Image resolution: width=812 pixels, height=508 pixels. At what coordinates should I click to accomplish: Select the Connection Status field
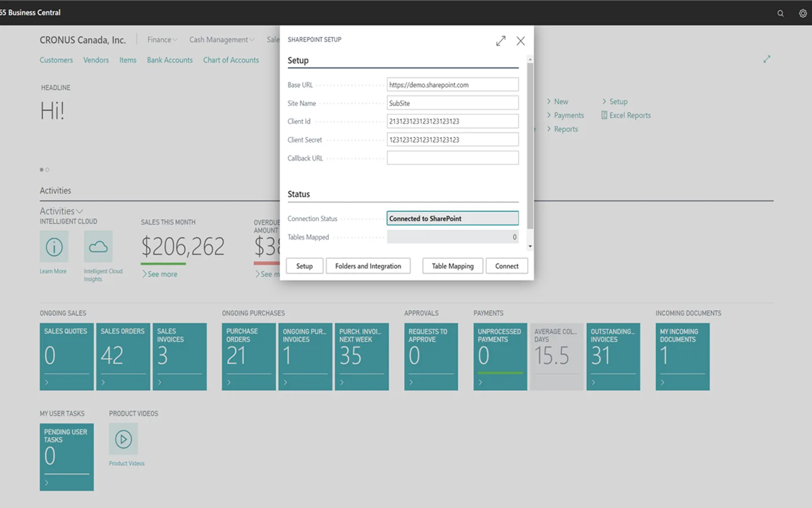[453, 218]
